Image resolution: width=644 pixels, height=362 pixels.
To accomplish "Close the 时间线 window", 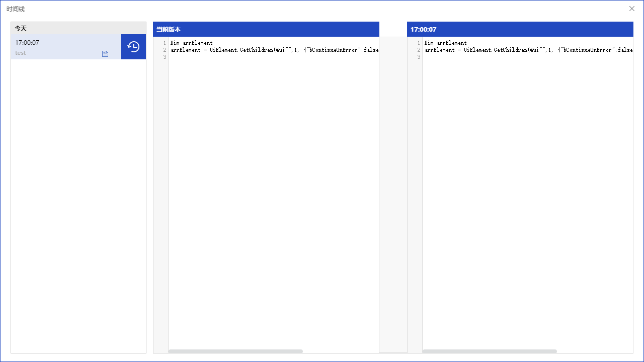I will coord(632,9).
